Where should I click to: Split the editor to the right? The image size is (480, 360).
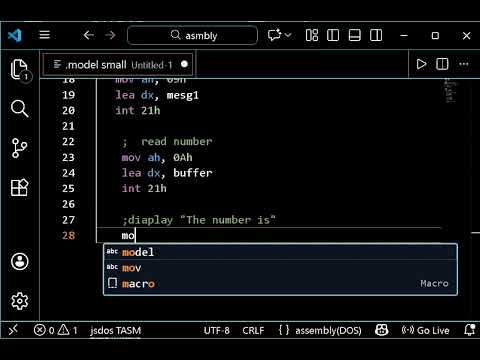coord(442,64)
